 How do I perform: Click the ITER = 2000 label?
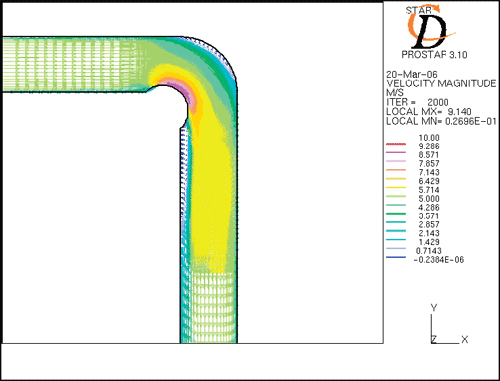(x=417, y=102)
